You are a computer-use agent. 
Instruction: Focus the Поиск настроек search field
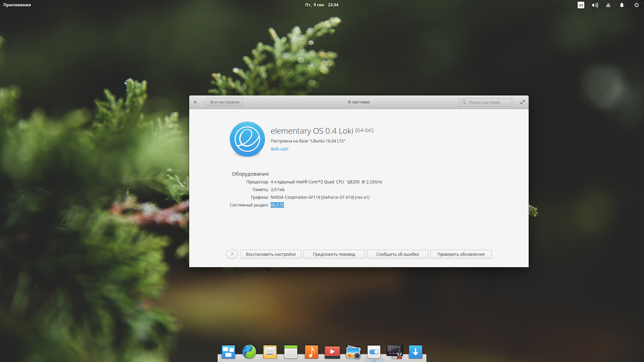point(486,102)
